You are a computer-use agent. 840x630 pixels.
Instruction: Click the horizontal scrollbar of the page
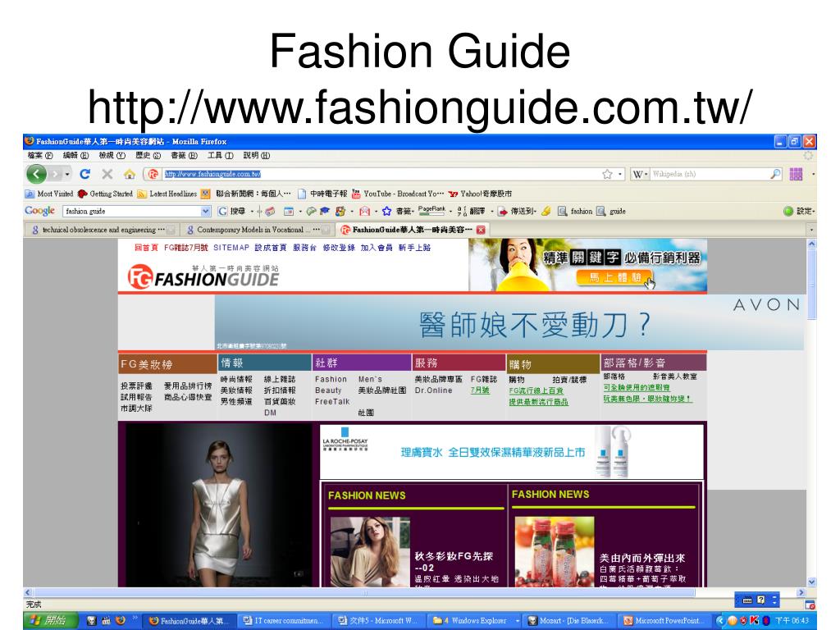[x=364, y=592]
